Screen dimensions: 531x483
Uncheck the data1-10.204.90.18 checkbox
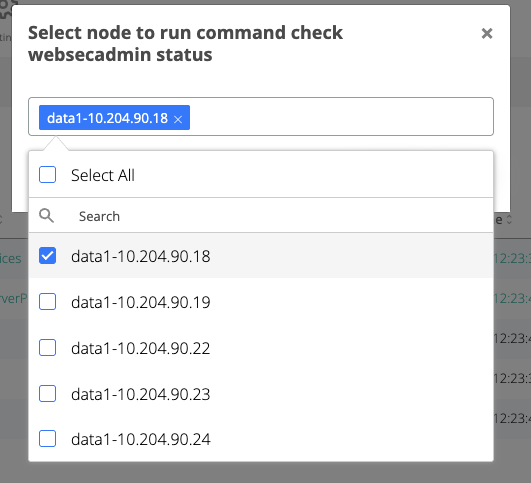click(x=47, y=256)
